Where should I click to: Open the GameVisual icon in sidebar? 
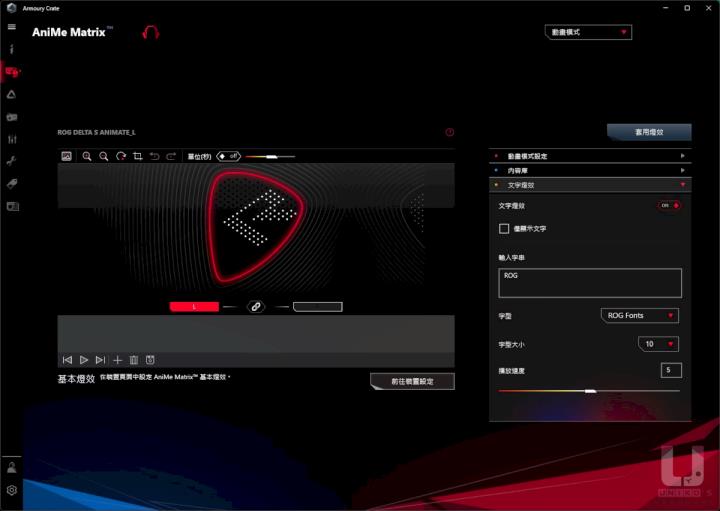[12, 117]
